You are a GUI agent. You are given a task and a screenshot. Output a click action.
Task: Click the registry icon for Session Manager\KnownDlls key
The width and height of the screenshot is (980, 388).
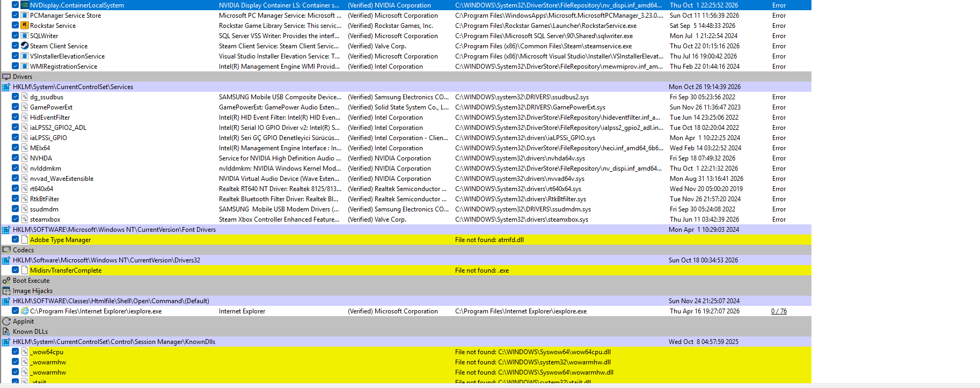click(6, 342)
